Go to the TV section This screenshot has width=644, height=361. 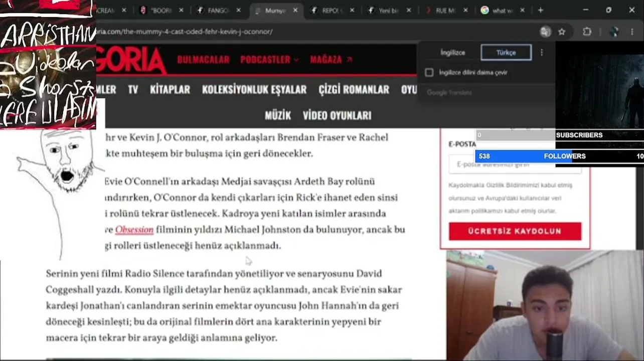(133, 90)
